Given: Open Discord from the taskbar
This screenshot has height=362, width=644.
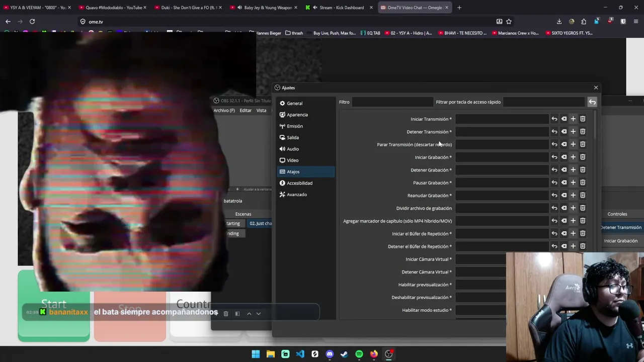Looking at the screenshot, I should pyautogui.click(x=330, y=354).
